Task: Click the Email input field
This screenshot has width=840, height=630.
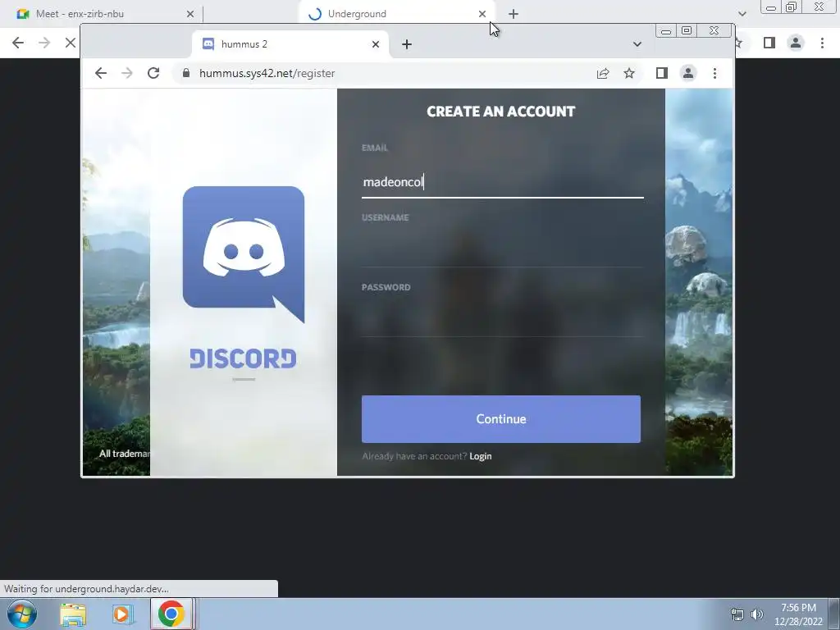Action: (503, 181)
